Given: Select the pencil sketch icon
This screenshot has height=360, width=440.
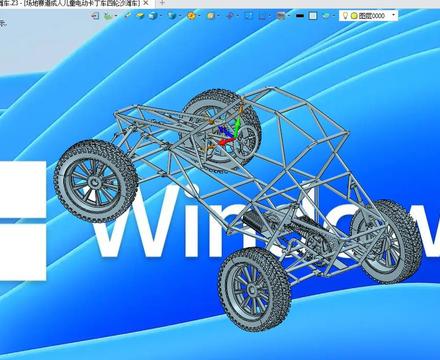Looking at the screenshot, I should click(127, 15).
